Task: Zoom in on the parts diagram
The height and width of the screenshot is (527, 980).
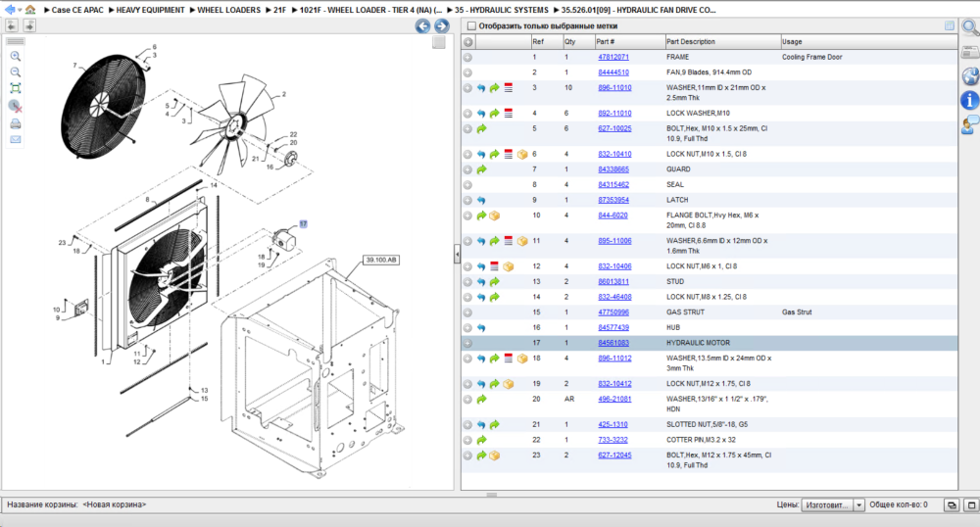Action: [x=16, y=56]
